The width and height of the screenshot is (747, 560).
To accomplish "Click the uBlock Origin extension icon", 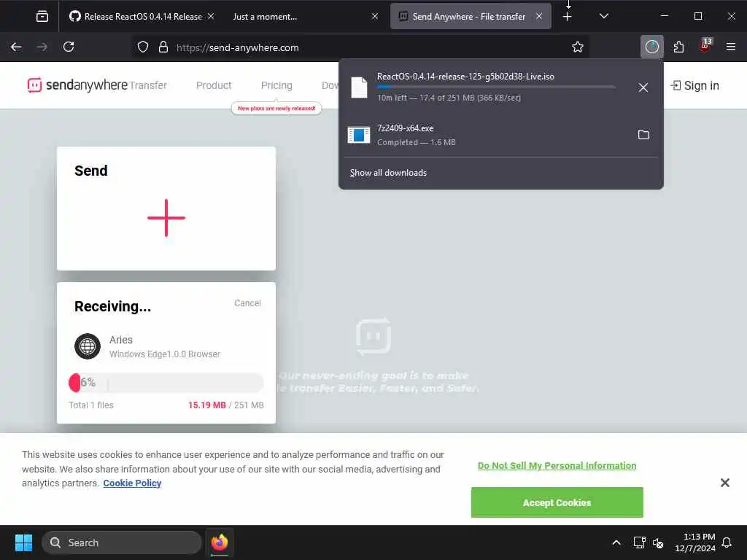I will tap(705, 46).
